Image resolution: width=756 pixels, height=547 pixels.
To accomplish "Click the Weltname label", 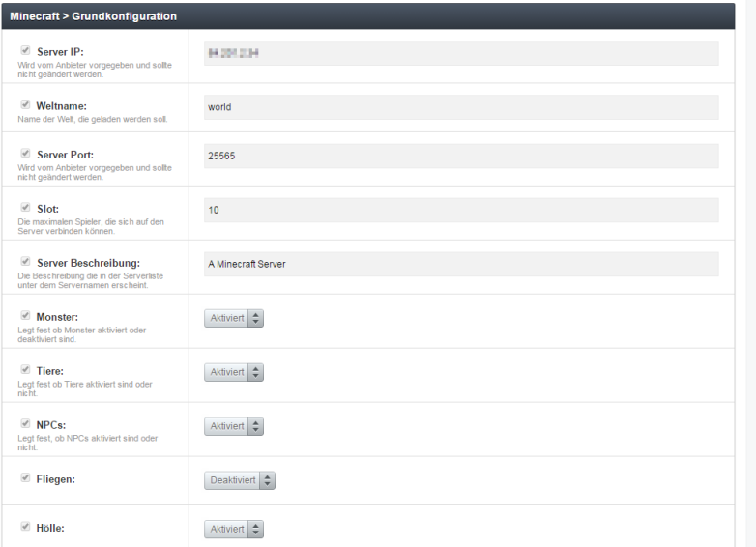I will coord(61,106).
